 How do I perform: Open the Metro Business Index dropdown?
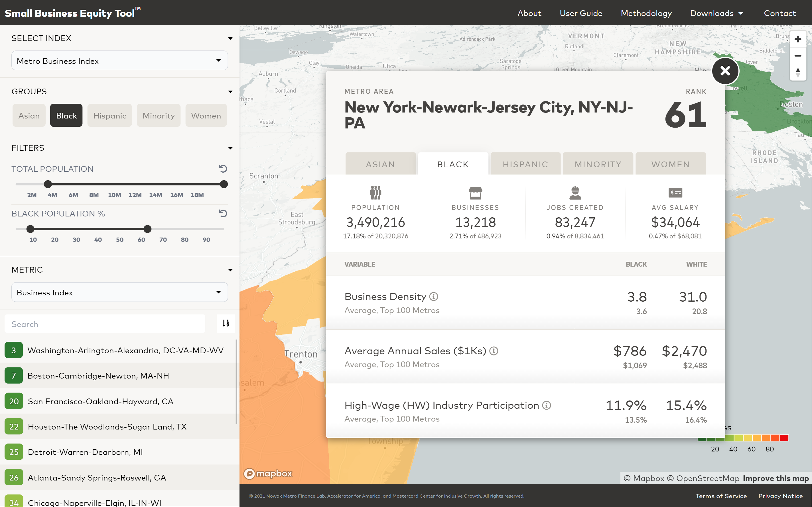[x=119, y=61]
